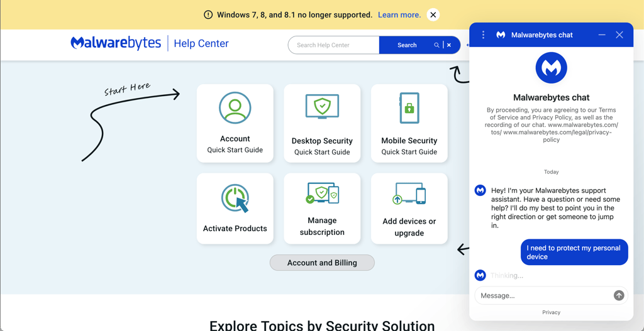Dismiss the Windows support notice banner

click(433, 15)
